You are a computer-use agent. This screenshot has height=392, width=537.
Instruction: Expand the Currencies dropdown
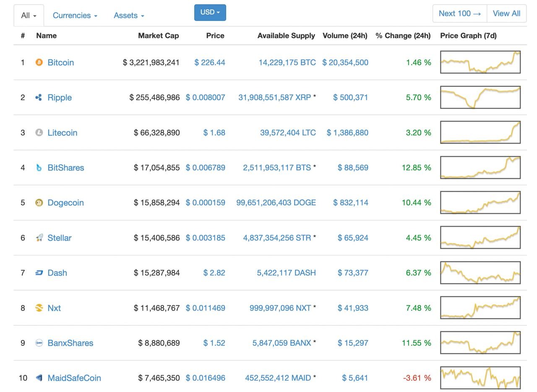(x=75, y=16)
